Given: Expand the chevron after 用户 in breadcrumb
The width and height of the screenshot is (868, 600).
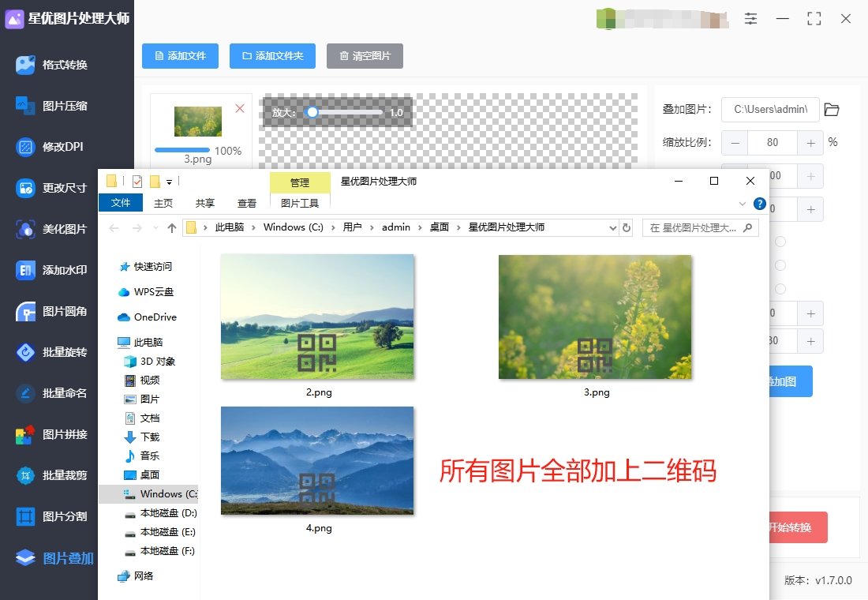Looking at the screenshot, I should click(372, 227).
